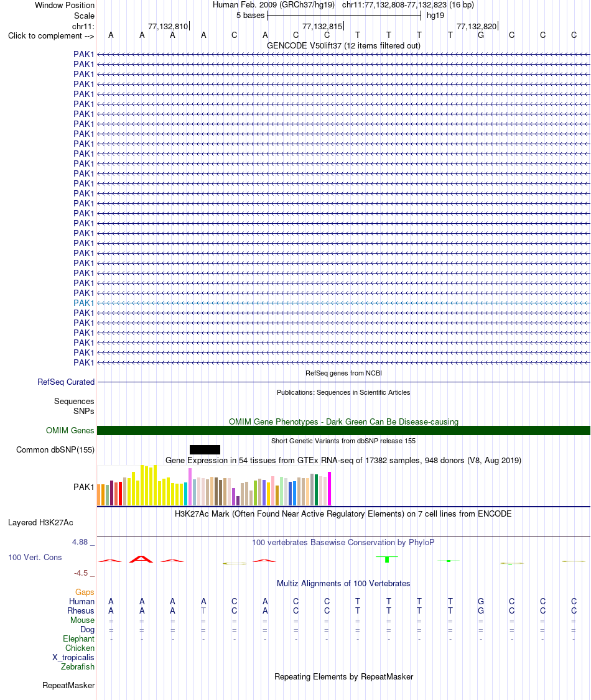The image size is (591, 700).
Task: Click the 'Human Feb. 2009 (GRCh37/hg19)' assembly text
Action: tap(273, 5)
